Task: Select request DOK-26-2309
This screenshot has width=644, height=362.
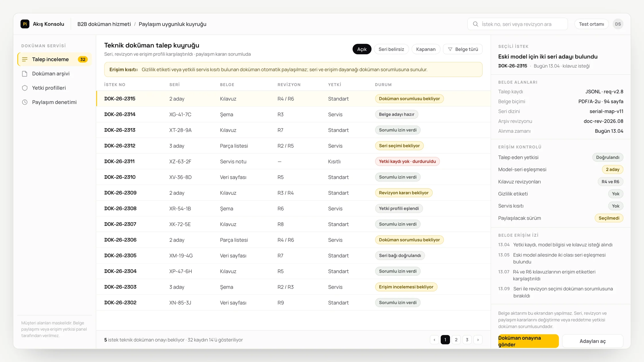Action: click(293, 193)
